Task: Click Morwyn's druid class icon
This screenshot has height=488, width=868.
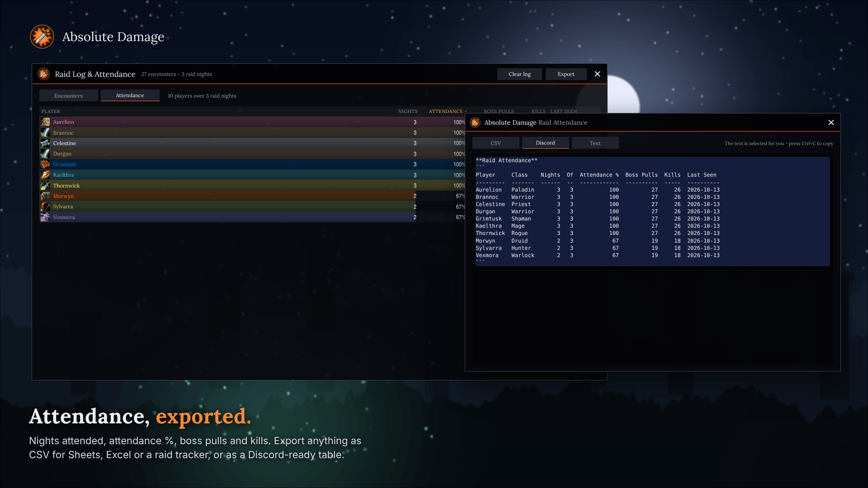Action: 45,196
